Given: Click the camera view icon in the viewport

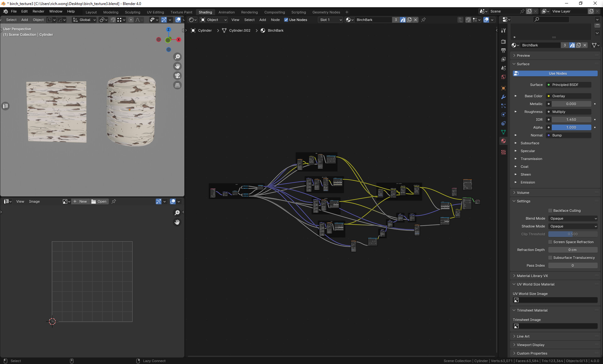Looking at the screenshot, I should (177, 76).
